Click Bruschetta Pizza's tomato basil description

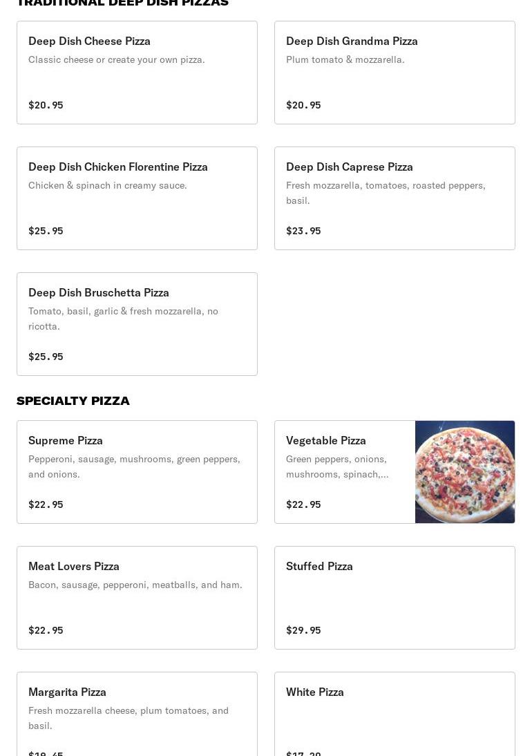coord(124,319)
